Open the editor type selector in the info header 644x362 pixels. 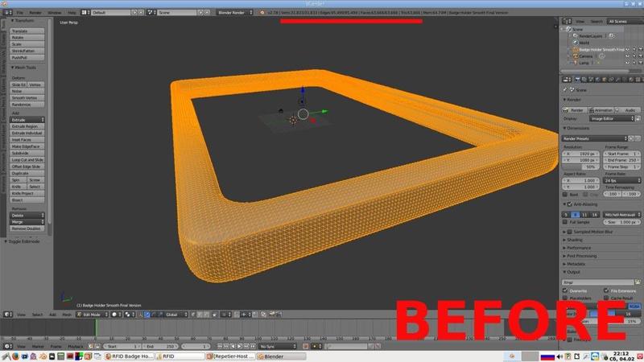pos(7,13)
